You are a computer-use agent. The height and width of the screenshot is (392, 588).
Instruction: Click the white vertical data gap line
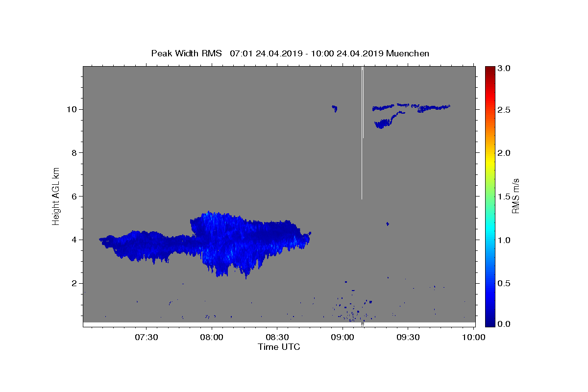click(362, 133)
